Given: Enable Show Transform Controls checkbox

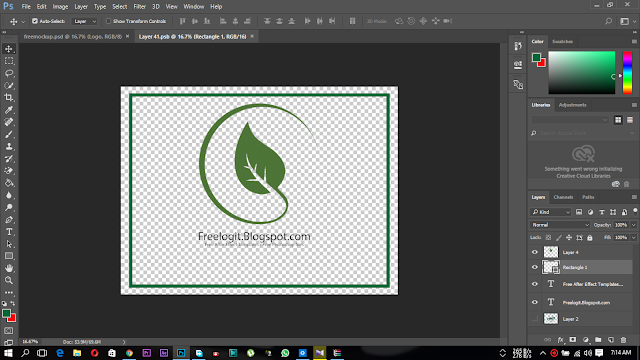Looking at the screenshot, I should point(108,21).
